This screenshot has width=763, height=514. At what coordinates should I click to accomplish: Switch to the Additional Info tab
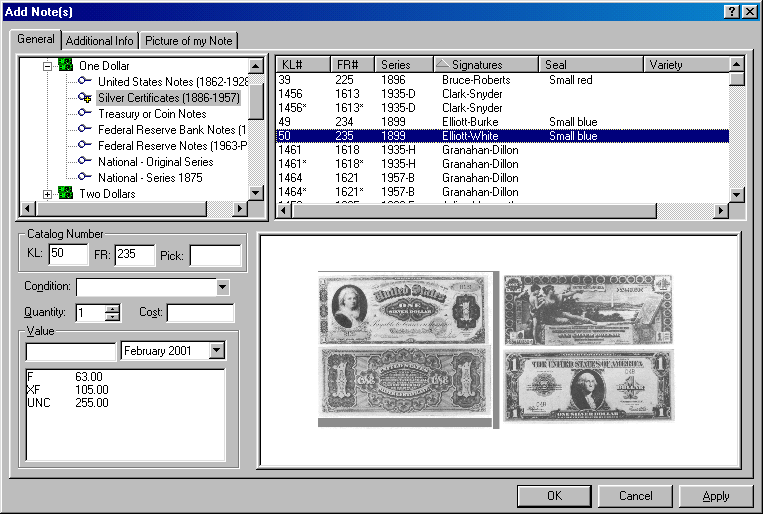[x=100, y=41]
